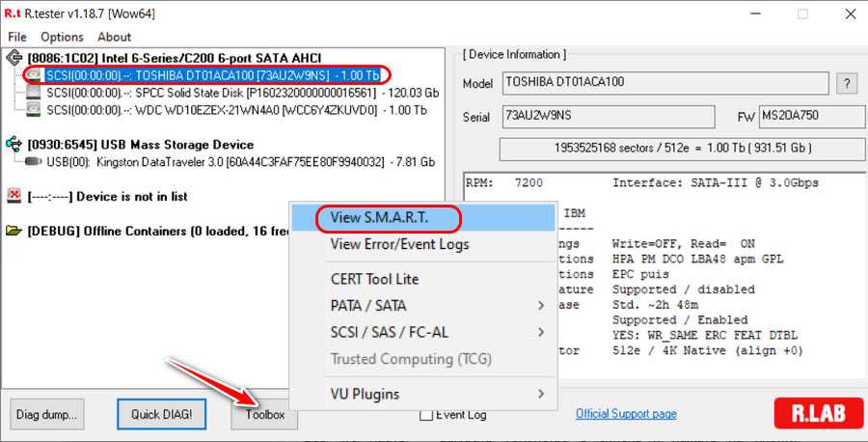This screenshot has height=442, width=868.
Task: Click the question mark help button
Action: pyautogui.click(x=846, y=83)
